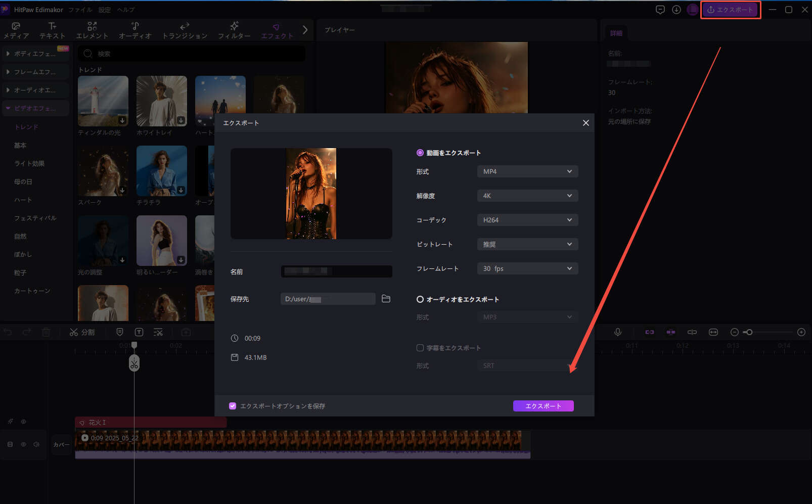
Task: Uncheck エクスポートオプションを保存 checkbox
Action: tap(233, 406)
